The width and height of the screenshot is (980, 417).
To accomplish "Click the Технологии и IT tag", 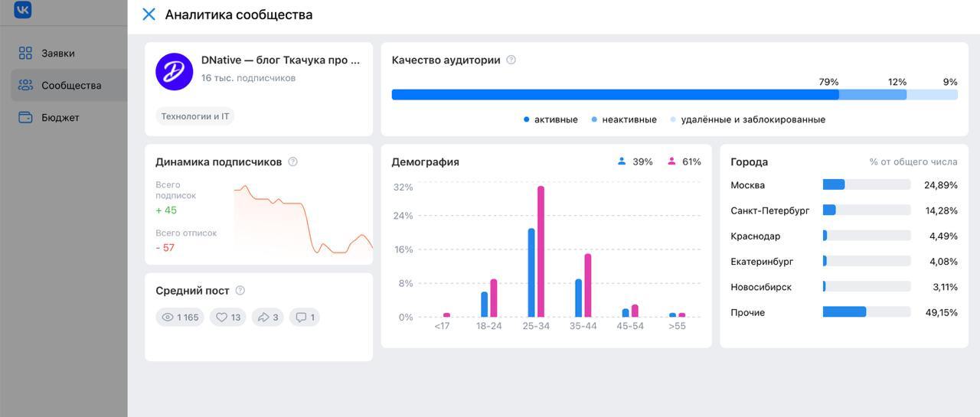I will coord(194,116).
